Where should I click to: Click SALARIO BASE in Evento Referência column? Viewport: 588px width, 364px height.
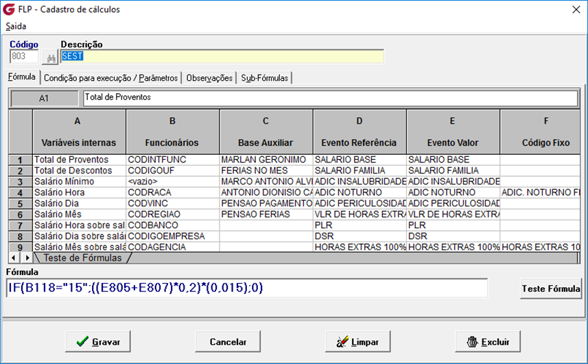pos(360,160)
